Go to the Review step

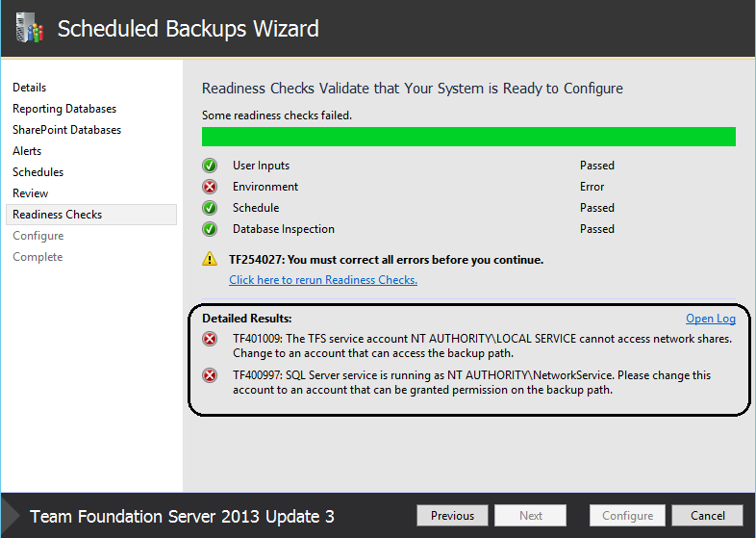click(x=31, y=193)
